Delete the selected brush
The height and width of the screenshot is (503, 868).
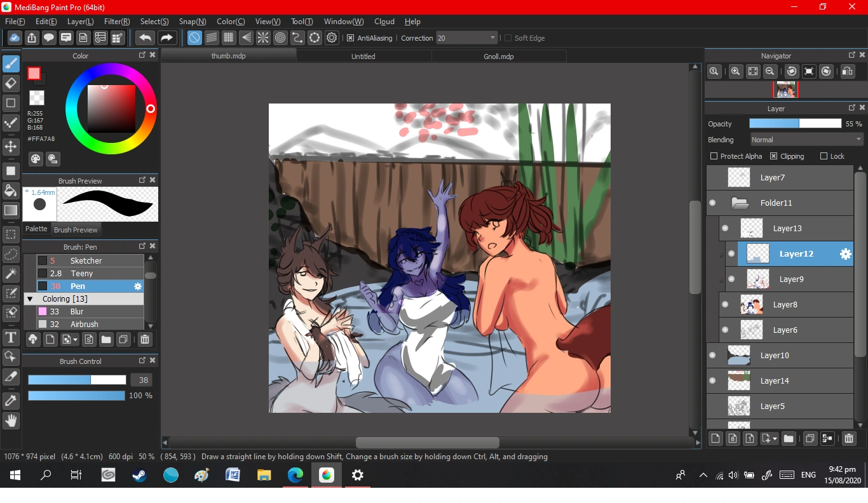coord(145,339)
